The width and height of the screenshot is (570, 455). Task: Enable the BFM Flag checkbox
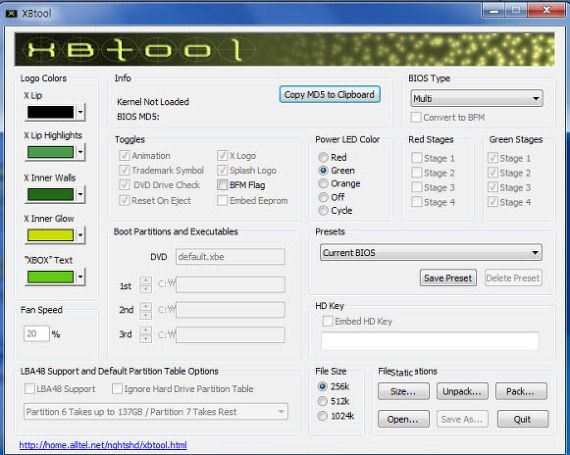[222, 185]
